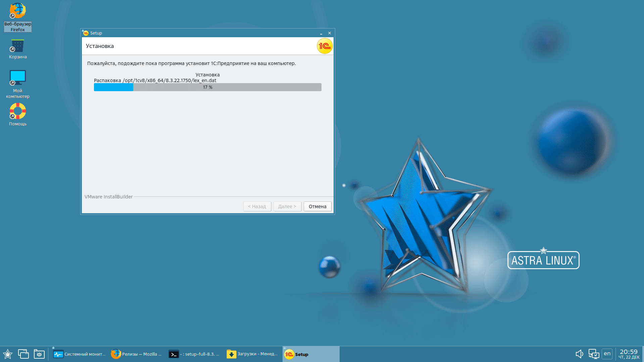Open the file manager taskbar launcher
The height and width of the screenshot is (362, 644).
[39, 354]
